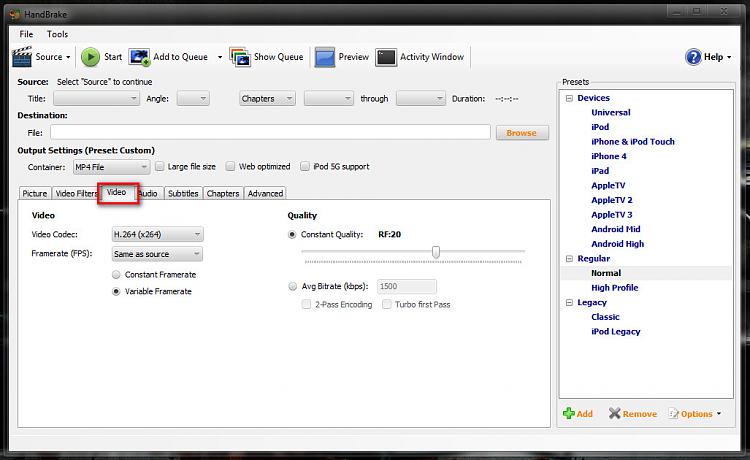Open the Source dropdown arrow
Image resolution: width=750 pixels, height=460 pixels.
(x=68, y=57)
